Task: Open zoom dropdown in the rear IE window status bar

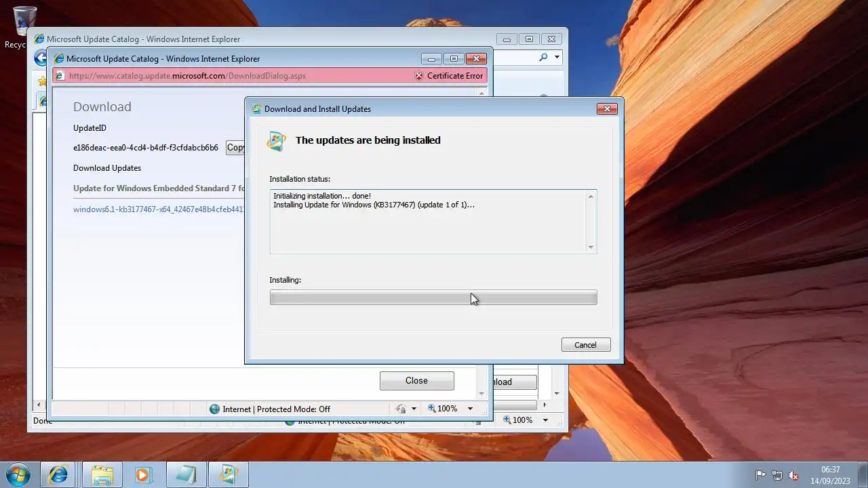Action: 545,420
